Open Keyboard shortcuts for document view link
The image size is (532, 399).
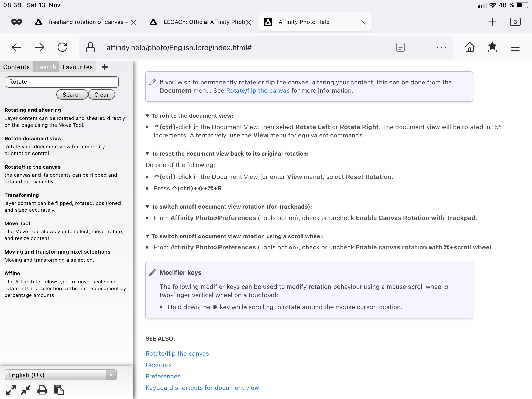click(202, 388)
